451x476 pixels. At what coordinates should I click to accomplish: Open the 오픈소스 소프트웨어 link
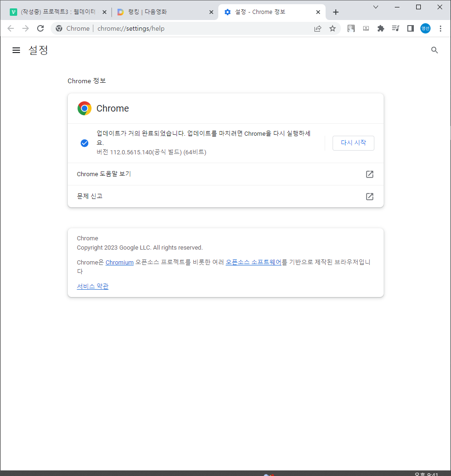pyautogui.click(x=254, y=262)
